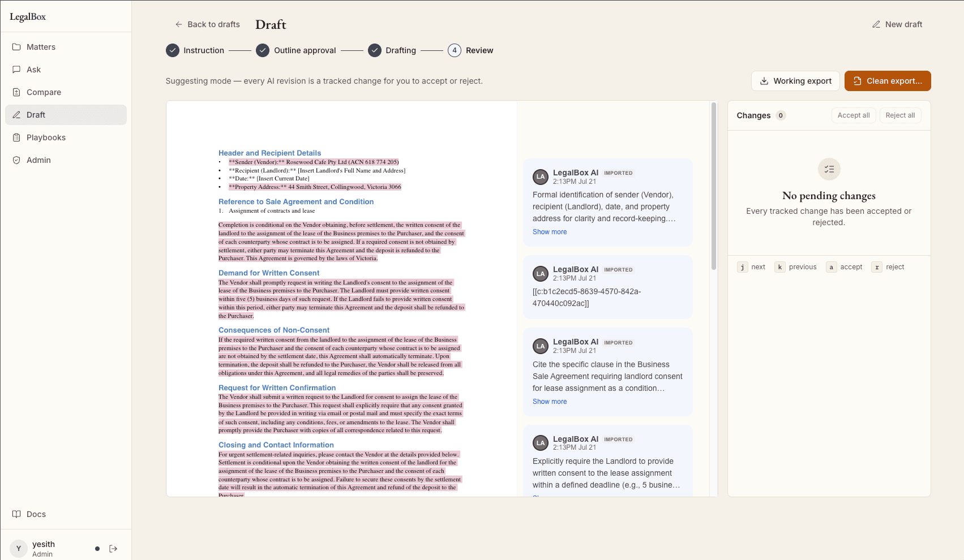Toggle the theme dot icon
Screen dimensions: 964x560
(97, 549)
